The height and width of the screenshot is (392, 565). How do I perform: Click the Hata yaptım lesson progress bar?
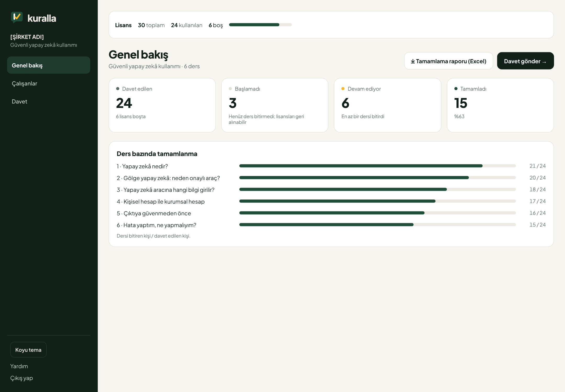[377, 225]
